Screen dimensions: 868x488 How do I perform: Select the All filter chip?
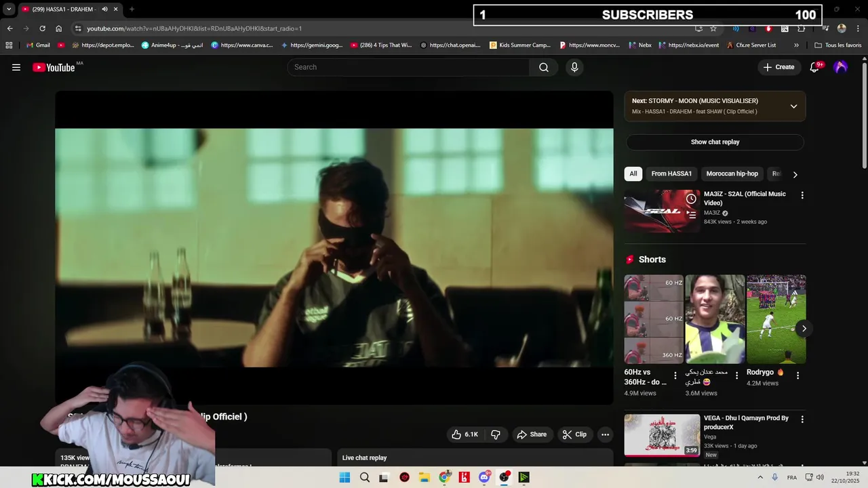633,174
